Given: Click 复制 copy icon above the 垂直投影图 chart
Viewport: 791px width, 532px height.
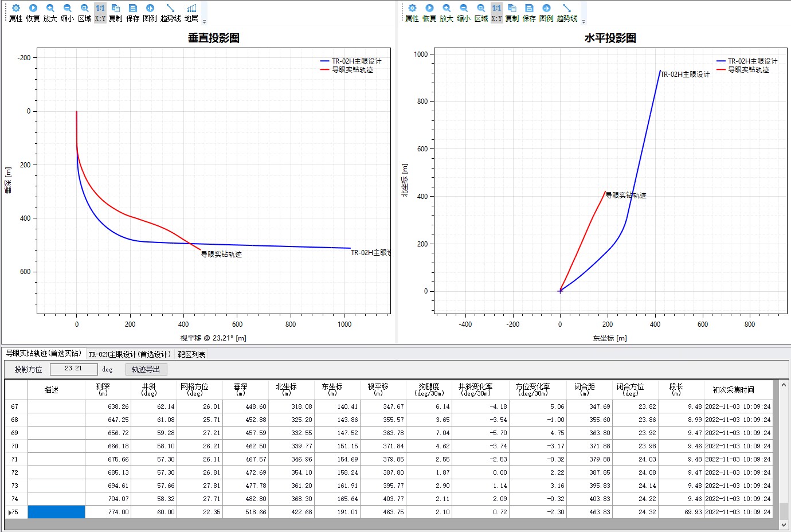Looking at the screenshot, I should [x=115, y=13].
